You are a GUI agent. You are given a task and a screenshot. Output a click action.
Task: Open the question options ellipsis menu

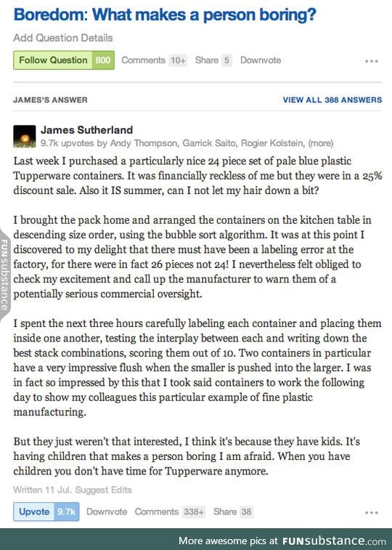pos(372,61)
